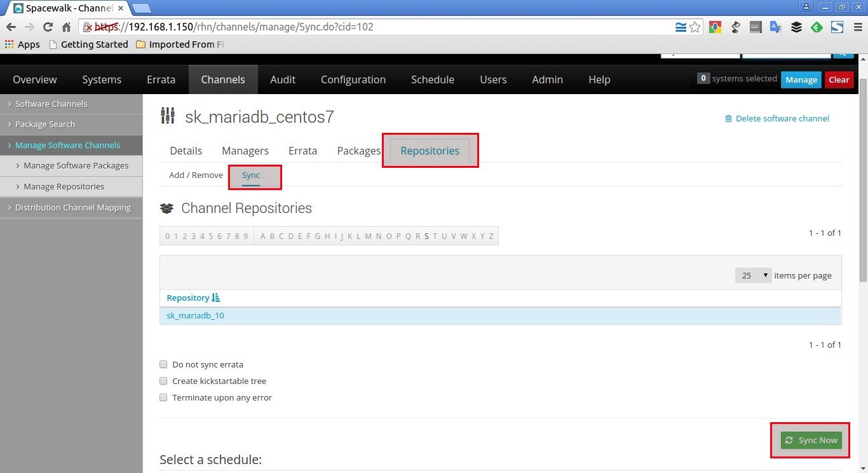Screen dimensions: 868x473
Task: Expand the Manage Software Packages chevron
Action: 18,165
